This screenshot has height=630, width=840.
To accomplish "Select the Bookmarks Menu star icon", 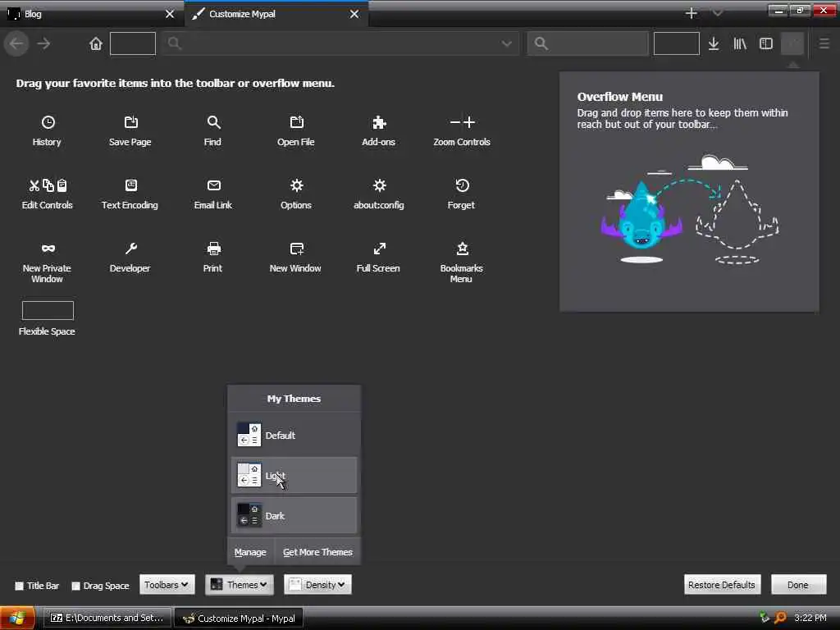I will point(462,249).
